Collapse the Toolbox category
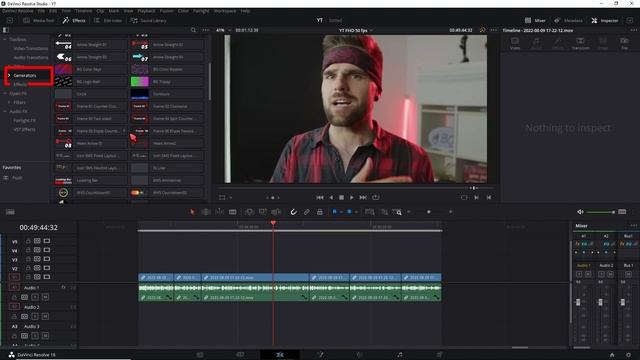The width and height of the screenshot is (640, 360). click(x=5, y=40)
